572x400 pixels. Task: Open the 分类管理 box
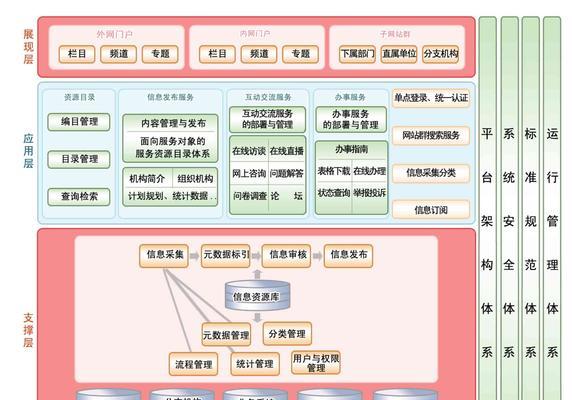(287, 333)
